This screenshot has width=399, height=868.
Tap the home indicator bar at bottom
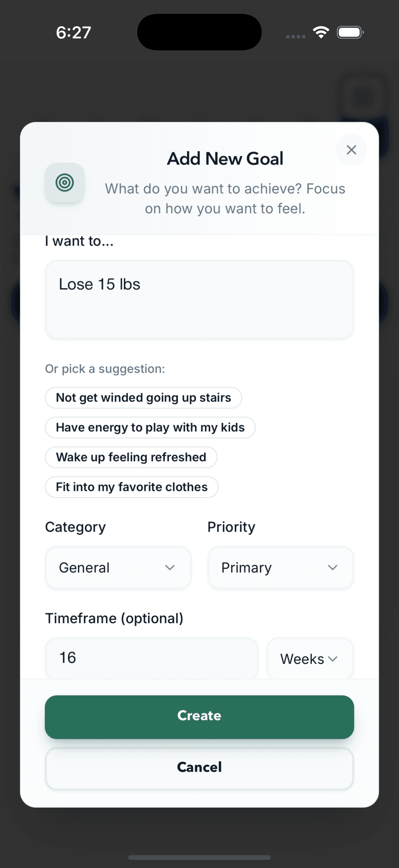pyautogui.click(x=199, y=857)
